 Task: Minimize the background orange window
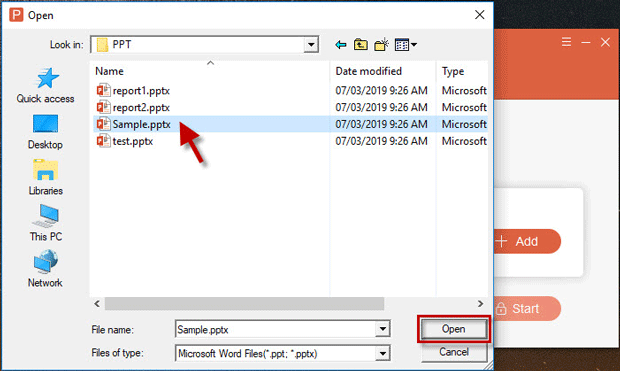[x=586, y=42]
